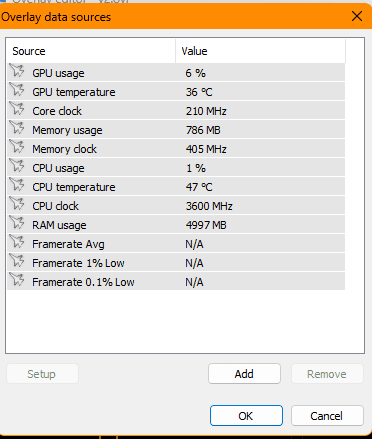Click the icon beside Framerate 0.1% Low
This screenshot has height=439, width=372.
(17, 280)
